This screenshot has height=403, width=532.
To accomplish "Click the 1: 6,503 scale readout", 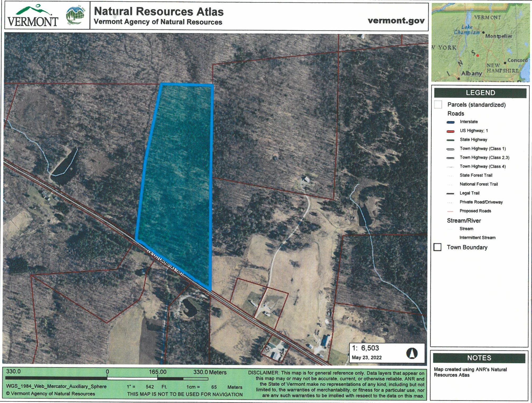I will click(x=365, y=348).
